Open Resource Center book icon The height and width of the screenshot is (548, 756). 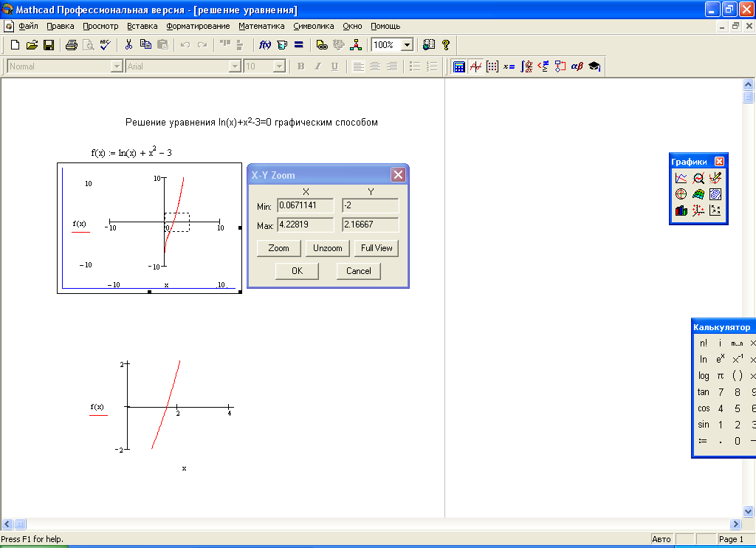tap(429, 45)
